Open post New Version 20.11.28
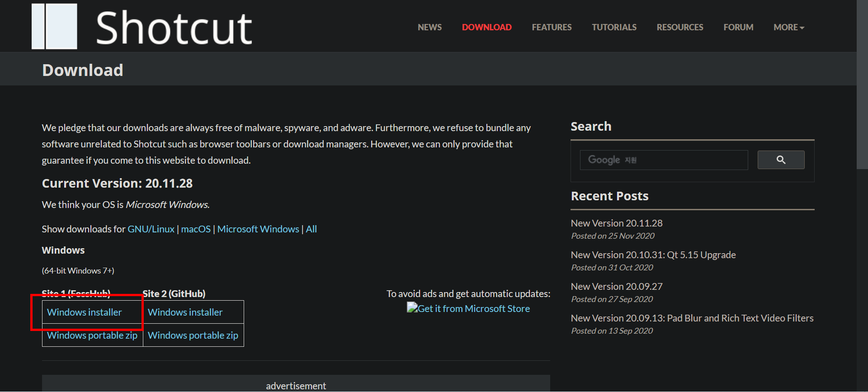This screenshot has height=392, width=868. pos(617,223)
